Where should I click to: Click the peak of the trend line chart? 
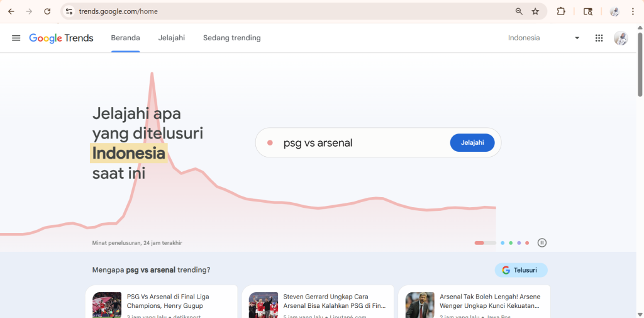152,74
